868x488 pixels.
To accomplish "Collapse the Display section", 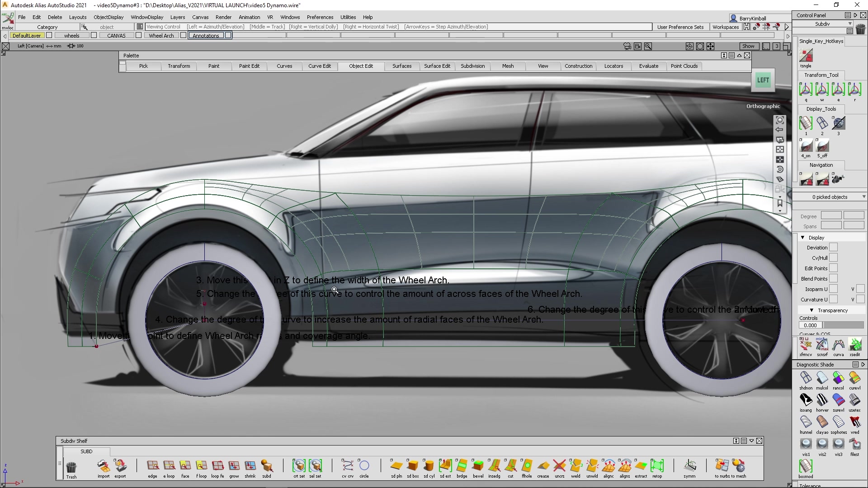I will tap(803, 238).
